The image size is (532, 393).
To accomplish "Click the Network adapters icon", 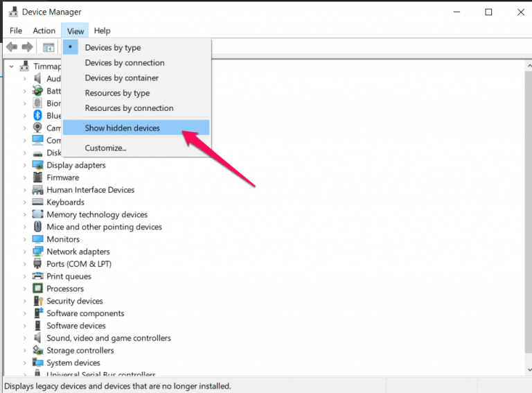I will [x=37, y=251].
